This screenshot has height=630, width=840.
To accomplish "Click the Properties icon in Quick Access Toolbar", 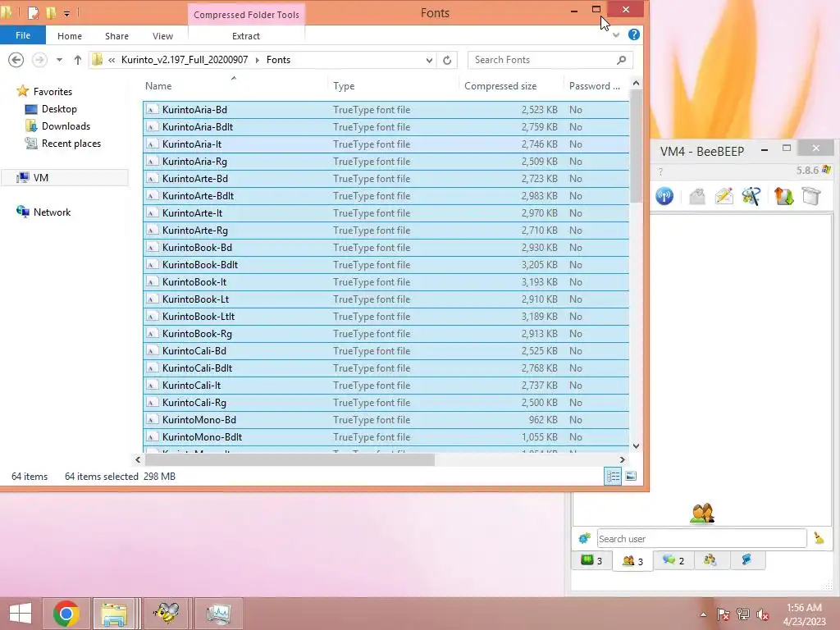I will 33,13.
